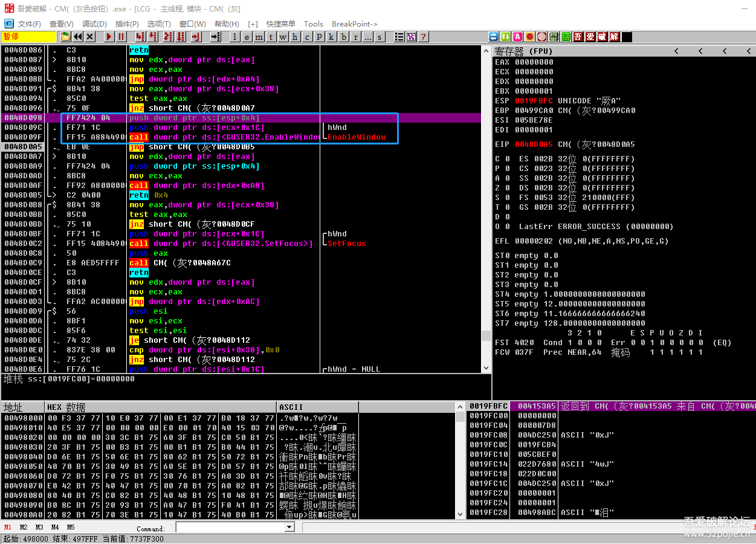Open the 插件(P) plugins menu

click(127, 24)
